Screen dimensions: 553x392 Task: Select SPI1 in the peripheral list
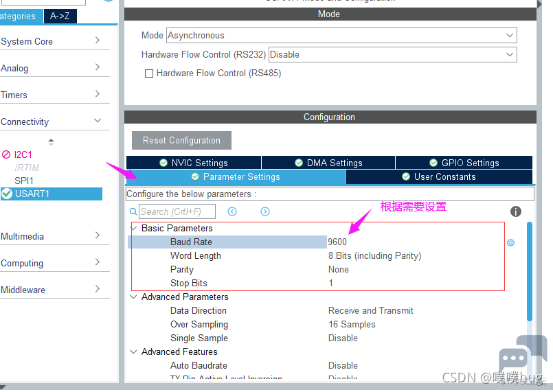coord(23,181)
